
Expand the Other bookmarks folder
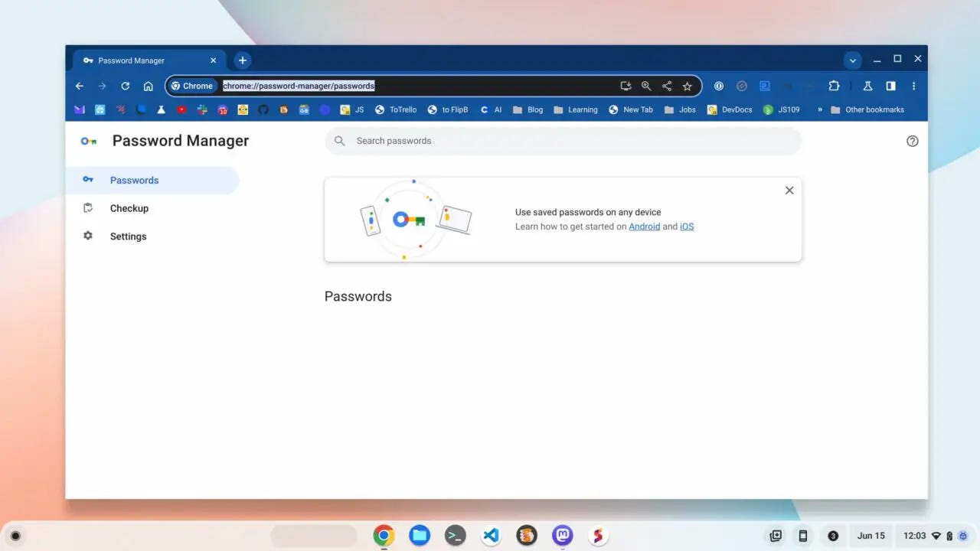867,109
